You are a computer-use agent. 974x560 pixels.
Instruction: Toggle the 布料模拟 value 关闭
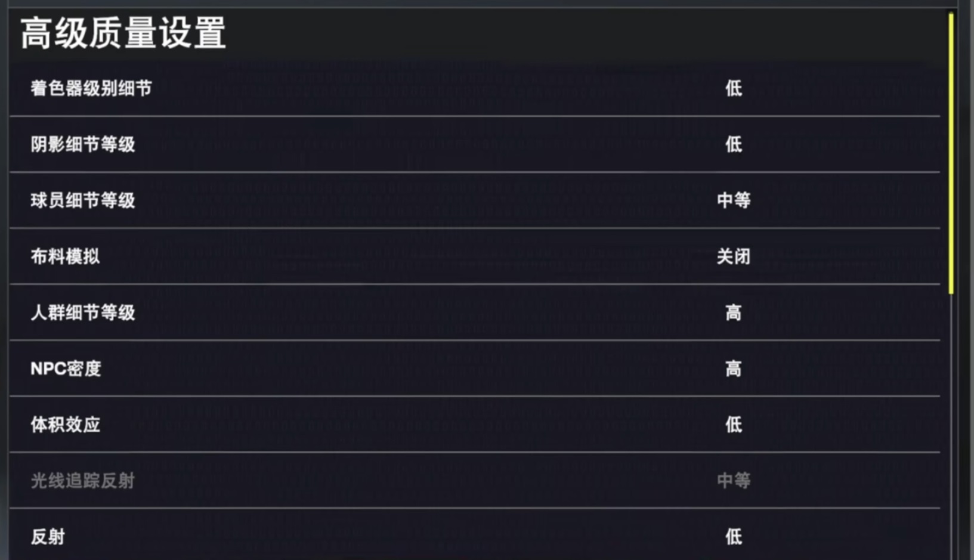[733, 256]
